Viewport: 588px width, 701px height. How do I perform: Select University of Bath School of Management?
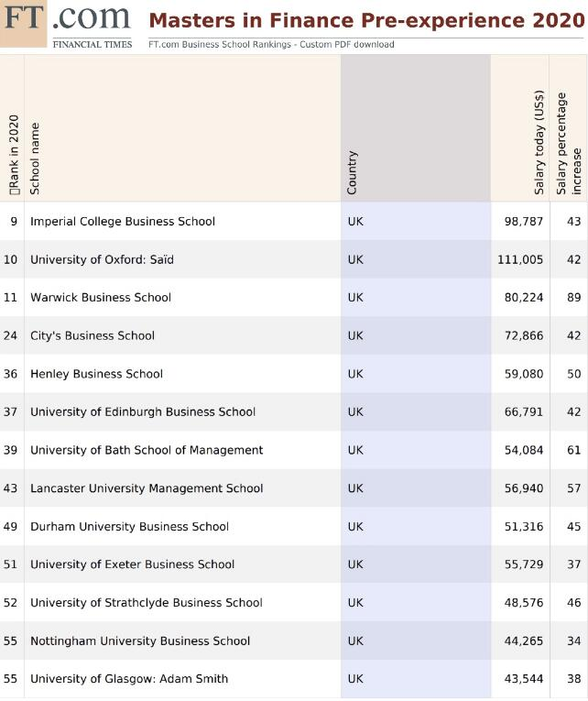pyautogui.click(x=147, y=450)
